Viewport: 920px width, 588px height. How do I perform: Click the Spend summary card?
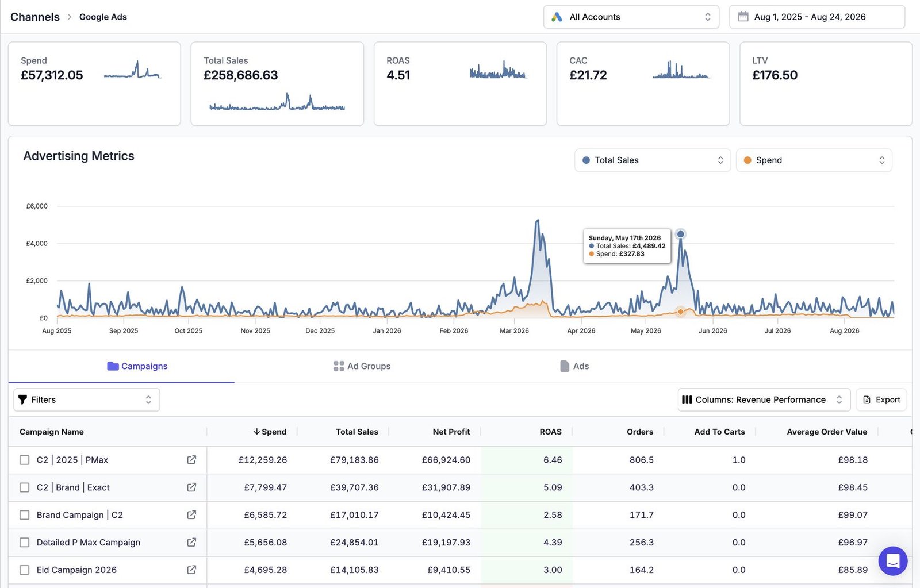click(94, 84)
